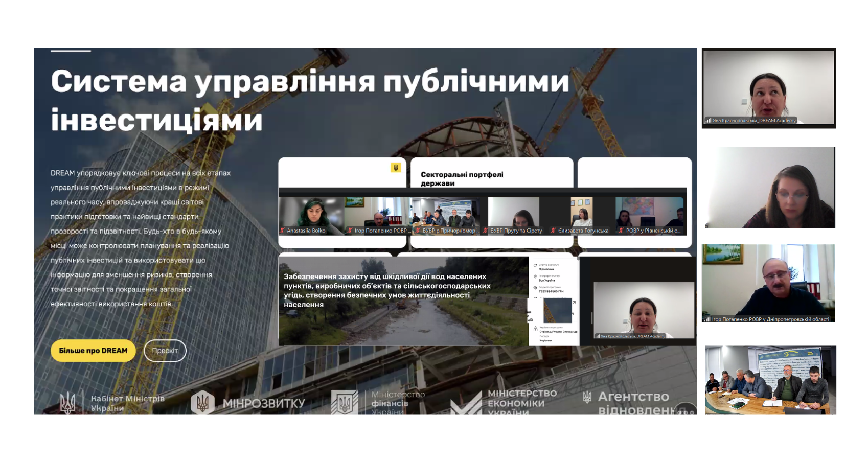Open the Секторальні портфелі держави card
Image resolution: width=868 pixels, height=461 pixels.
coord(462,178)
